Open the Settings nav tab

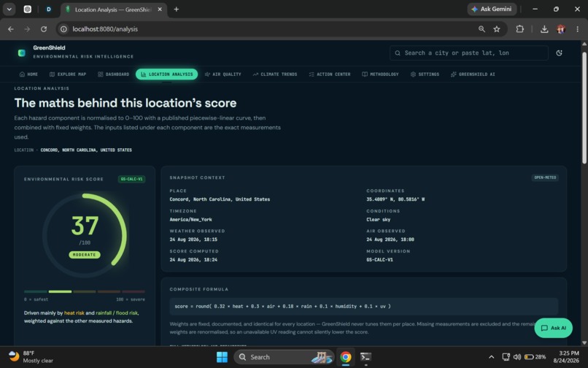(x=425, y=74)
